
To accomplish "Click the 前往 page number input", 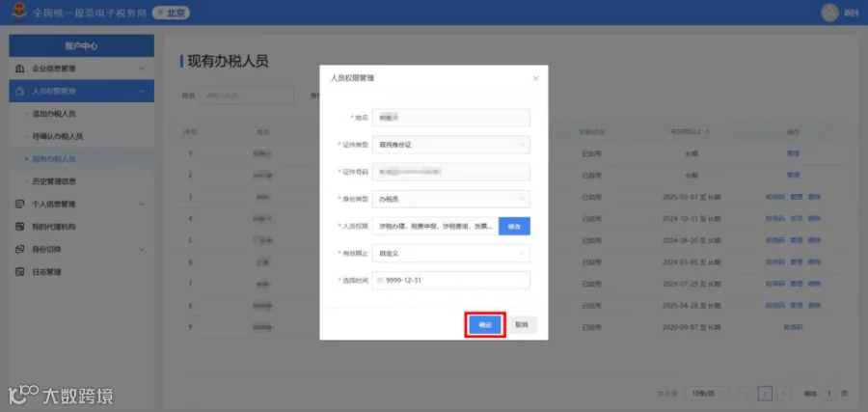I will click(x=828, y=393).
